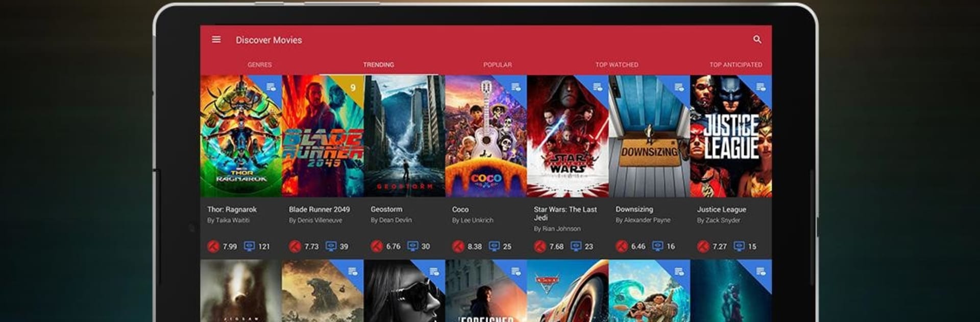
Task: Click the director name Taika Waititi
Action: pos(233,220)
